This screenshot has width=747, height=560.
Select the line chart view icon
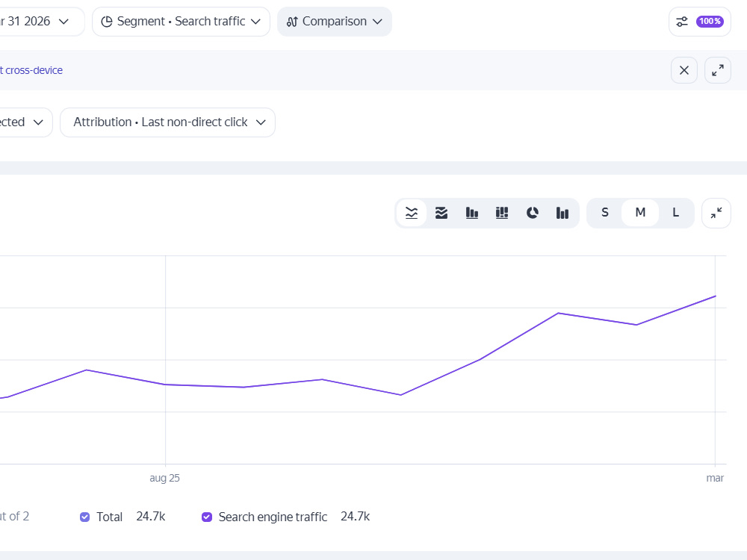[x=412, y=213]
